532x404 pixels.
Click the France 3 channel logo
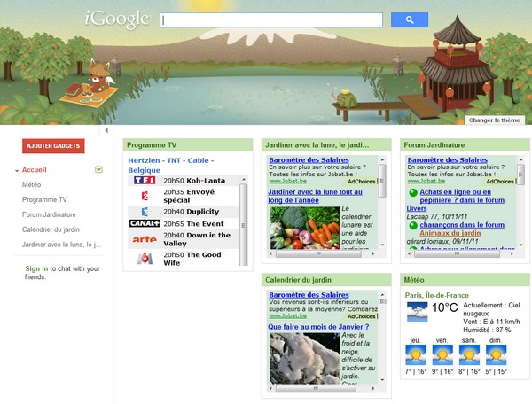coord(145,212)
